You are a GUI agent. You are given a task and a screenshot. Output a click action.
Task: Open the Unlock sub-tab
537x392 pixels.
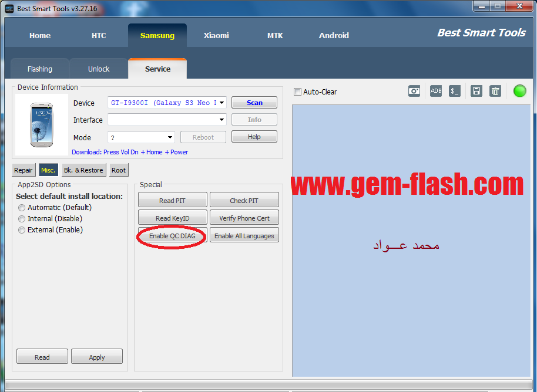(x=99, y=69)
